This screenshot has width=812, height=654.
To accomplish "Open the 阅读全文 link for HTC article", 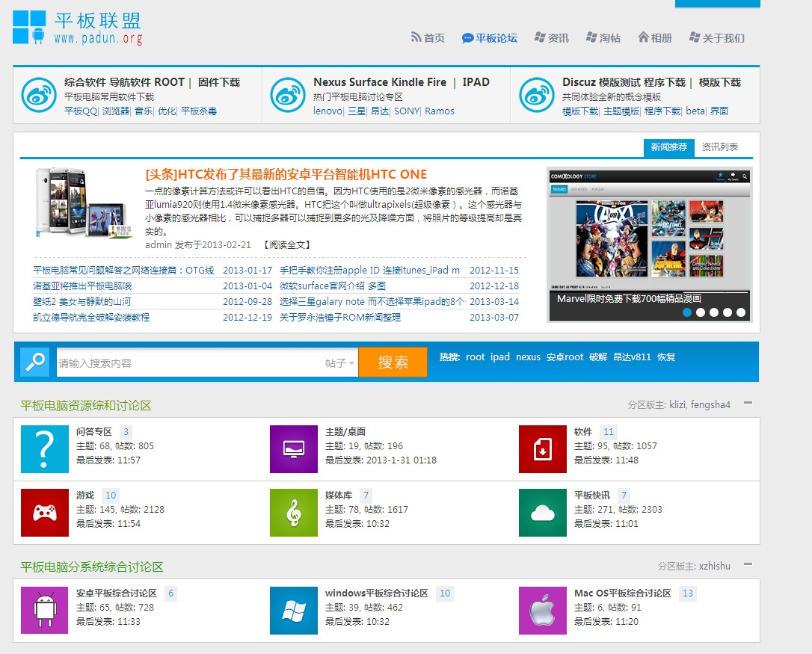I will [x=286, y=244].
